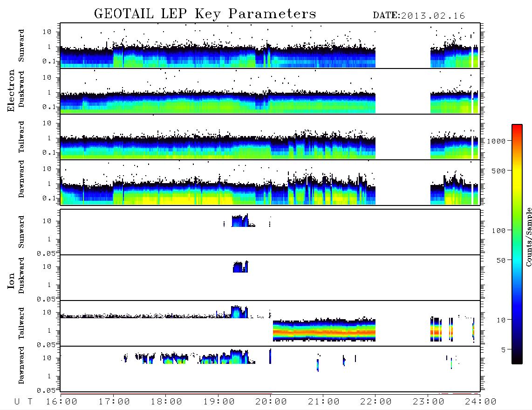Click the 24:00 time tick label

481,402
